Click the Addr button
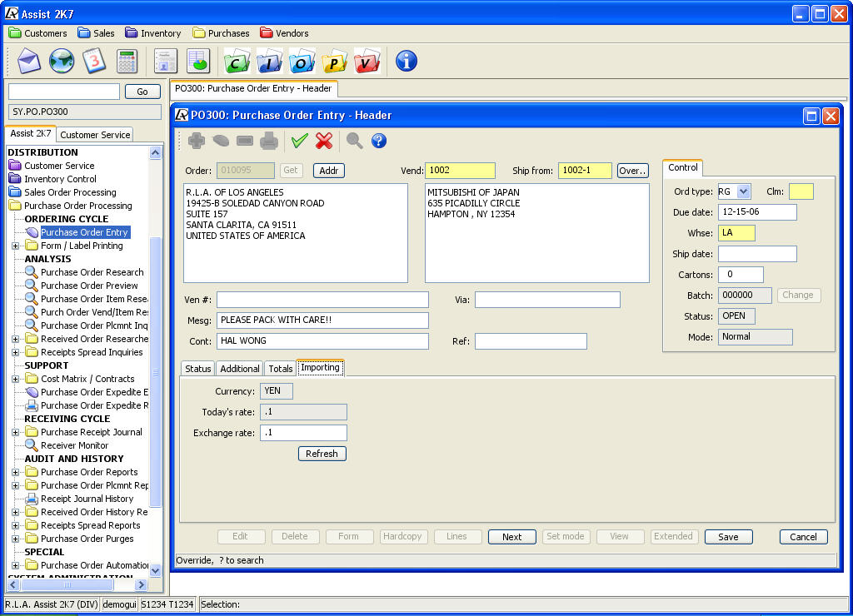 tap(328, 170)
